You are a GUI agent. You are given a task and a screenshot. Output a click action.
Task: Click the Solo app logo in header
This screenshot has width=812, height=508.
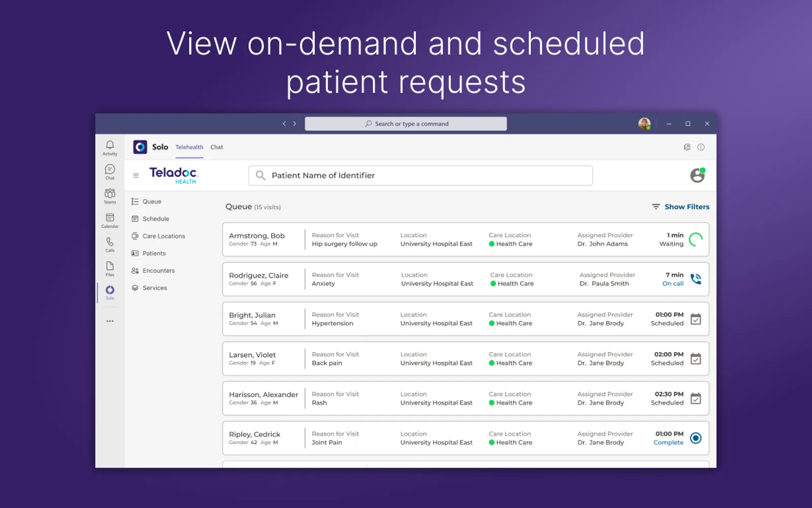tap(140, 147)
